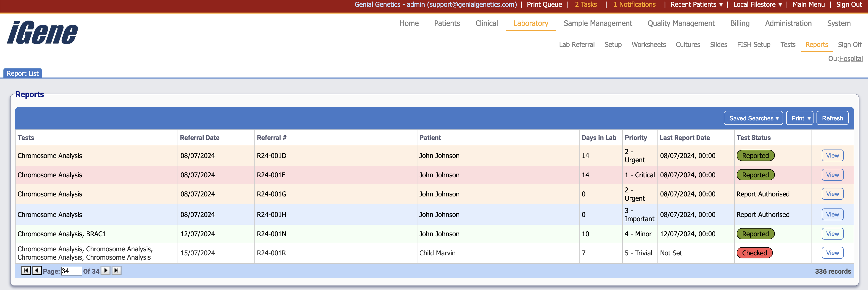
Task: View report for referral R24-001F
Action: pos(832,175)
